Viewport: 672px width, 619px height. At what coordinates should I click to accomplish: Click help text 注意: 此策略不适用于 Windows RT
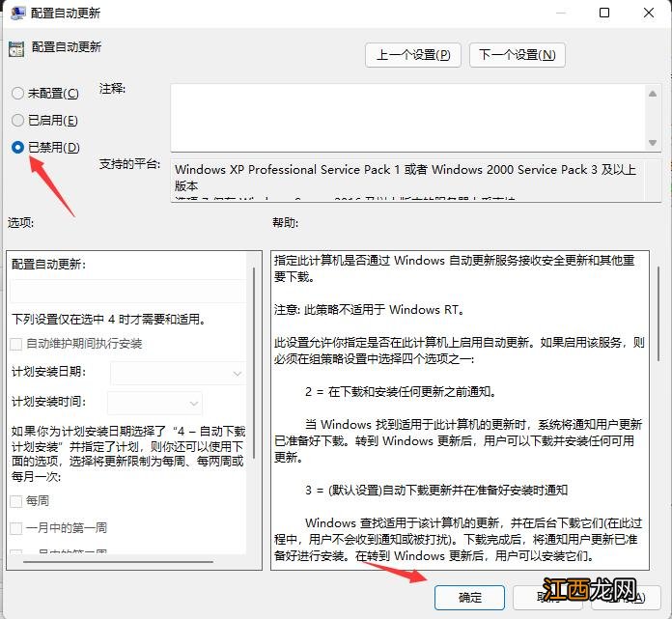369,309
